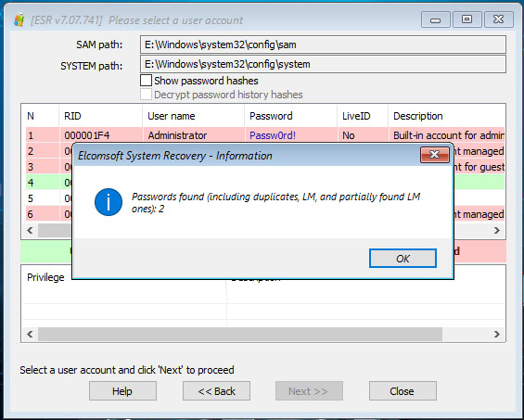Viewport: 524px width, 420px height.
Task: Click the user list left scroll arrow
Action: [30, 230]
